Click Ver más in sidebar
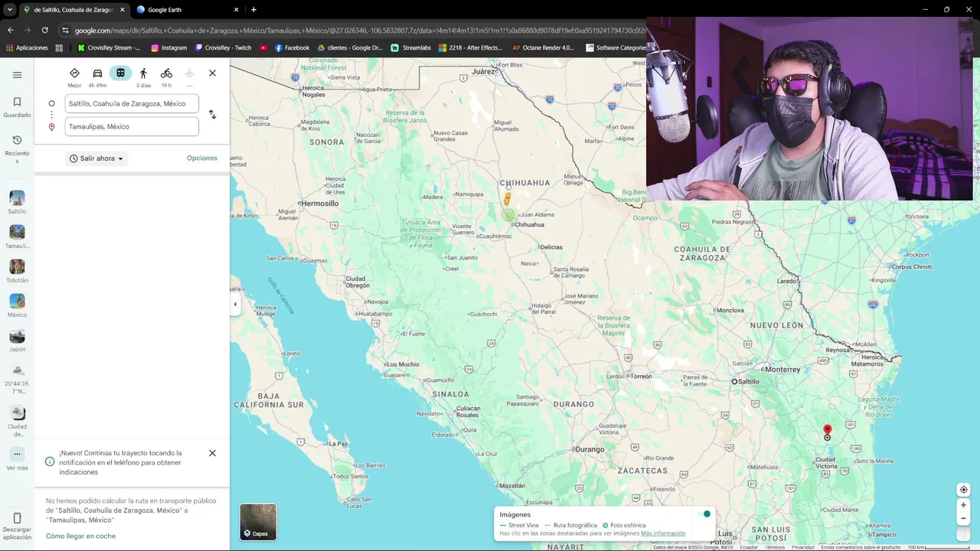The width and height of the screenshot is (980, 551). point(17,459)
